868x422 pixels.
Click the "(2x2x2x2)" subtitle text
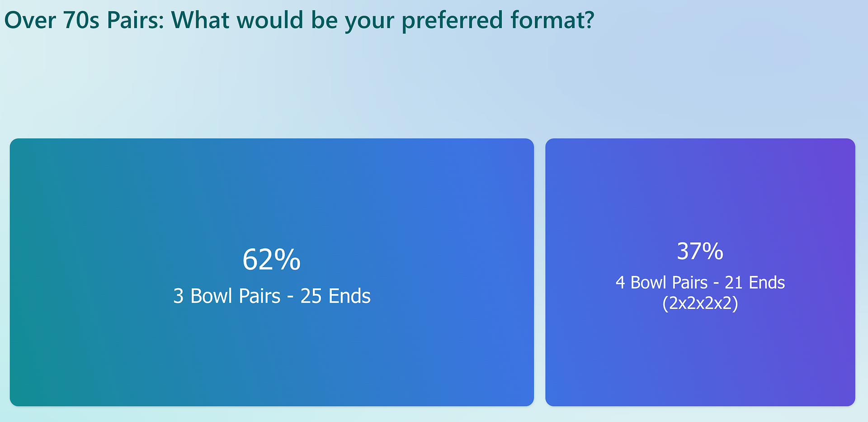point(700,303)
